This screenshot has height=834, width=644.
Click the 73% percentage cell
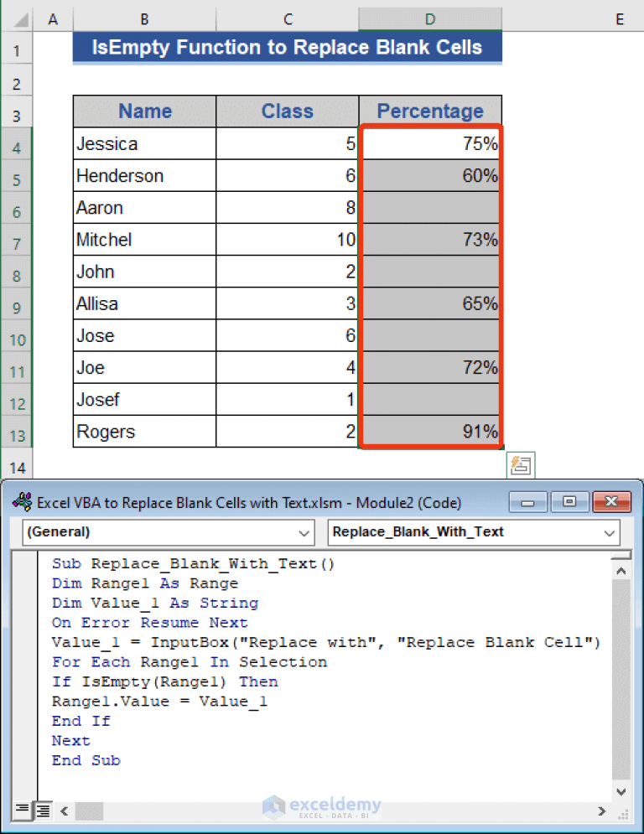click(430, 240)
